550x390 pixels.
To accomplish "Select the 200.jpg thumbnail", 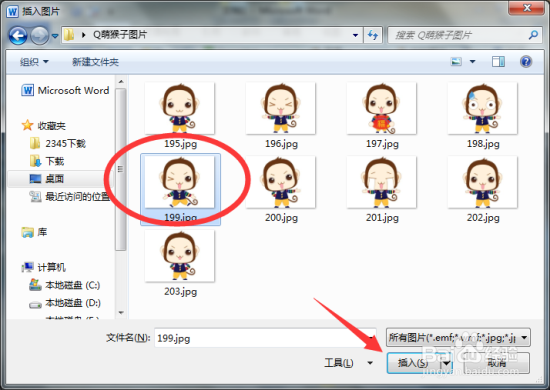I will point(281,182).
